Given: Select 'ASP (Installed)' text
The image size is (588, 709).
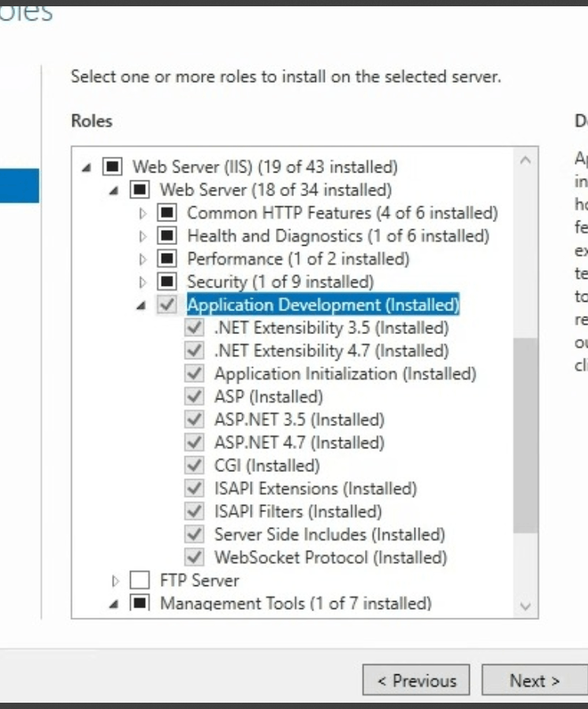Looking at the screenshot, I should coord(269,397).
